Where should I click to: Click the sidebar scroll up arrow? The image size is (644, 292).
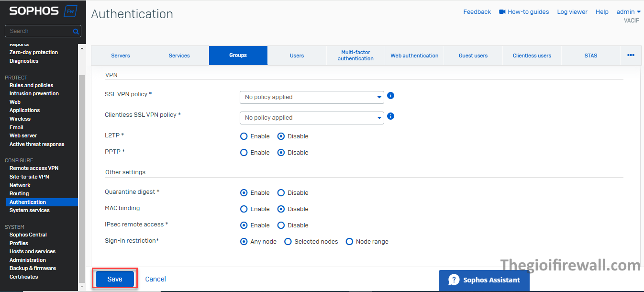82,49
